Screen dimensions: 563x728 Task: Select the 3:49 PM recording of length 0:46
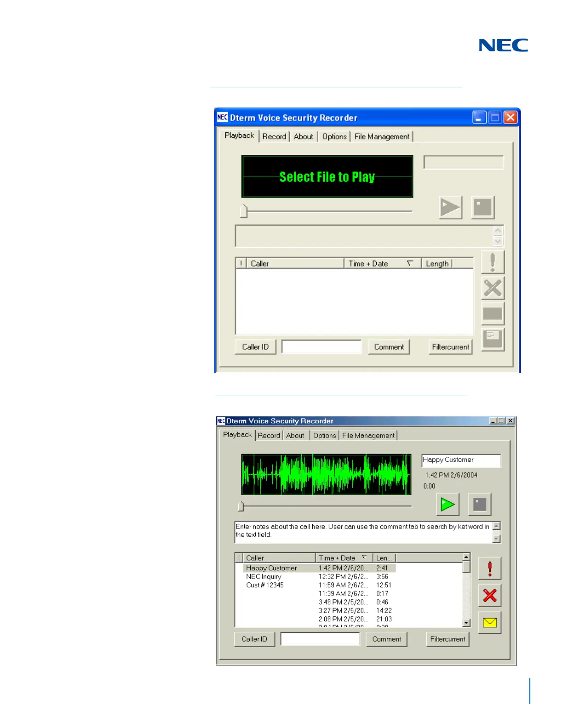point(319,602)
